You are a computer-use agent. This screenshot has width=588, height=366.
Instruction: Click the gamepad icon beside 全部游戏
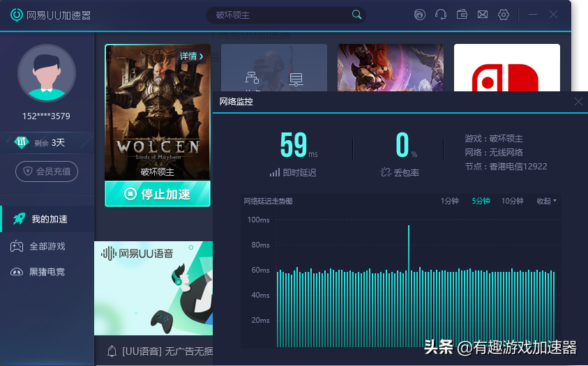coord(17,246)
